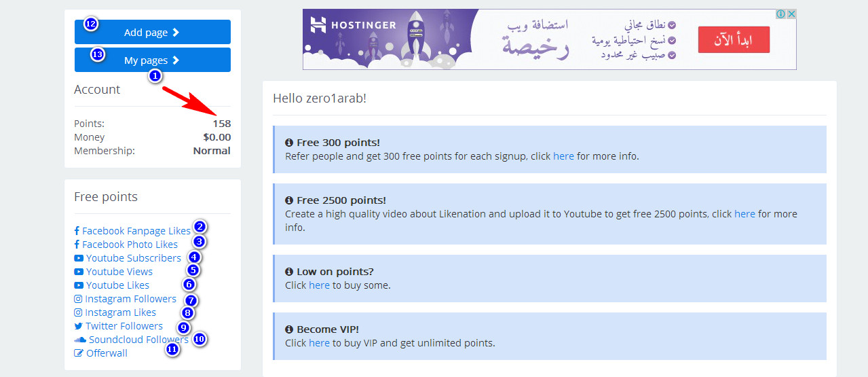Open Facebook Photo Likes link

[x=130, y=245]
